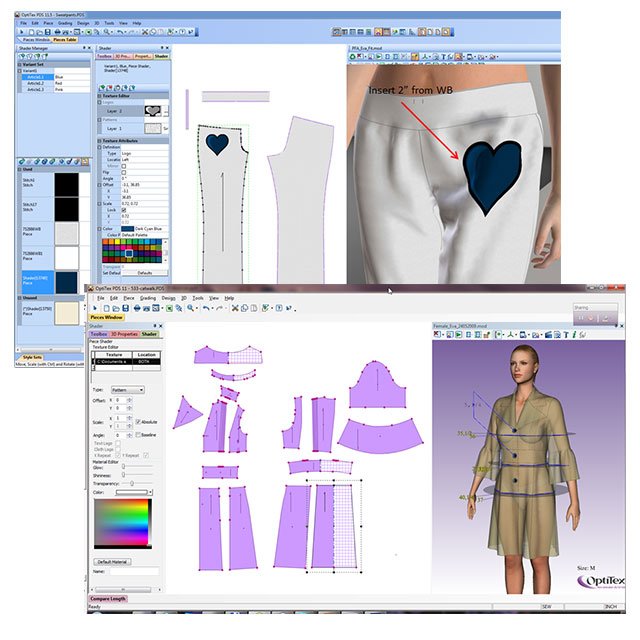This screenshot has width=640, height=640.
Task: Toggle the Text Logo checkbox
Action: [x=118, y=443]
